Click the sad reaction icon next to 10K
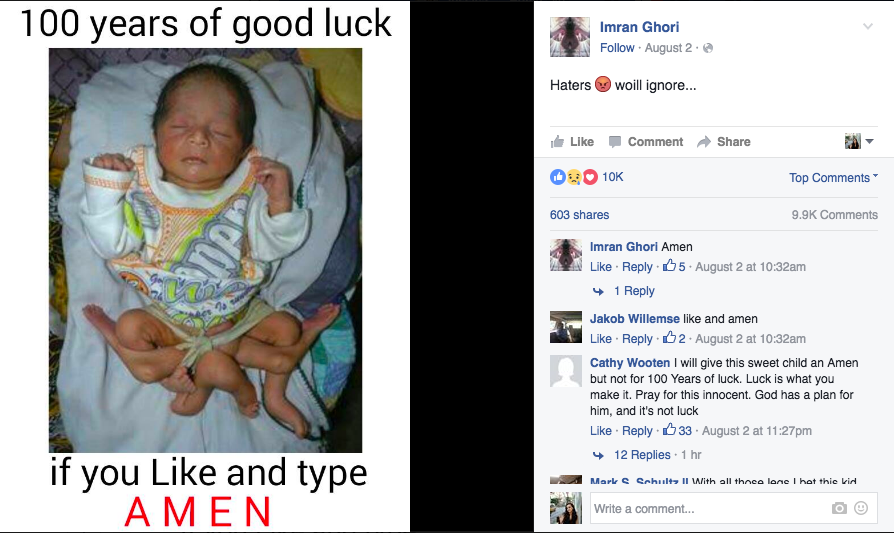 (574, 177)
